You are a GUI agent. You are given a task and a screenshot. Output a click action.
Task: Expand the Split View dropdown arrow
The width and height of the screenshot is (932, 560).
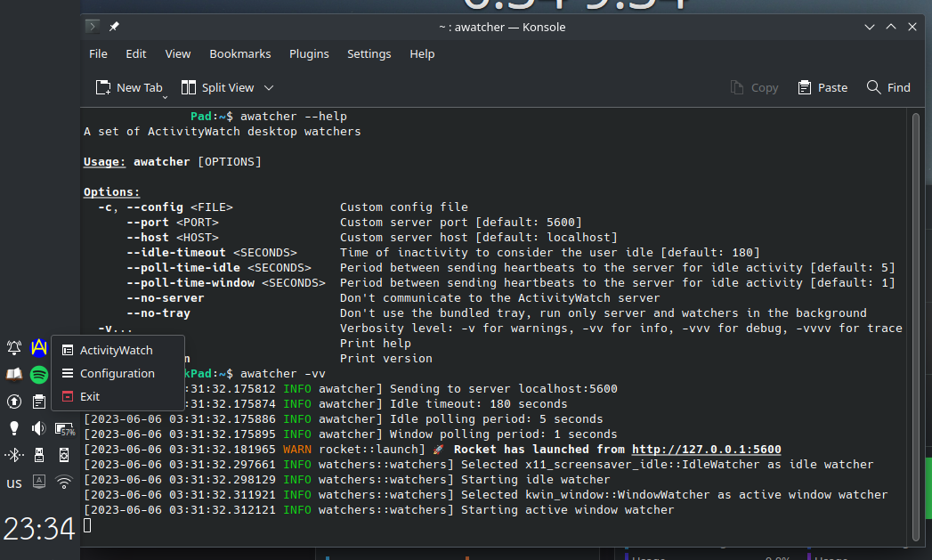click(269, 87)
